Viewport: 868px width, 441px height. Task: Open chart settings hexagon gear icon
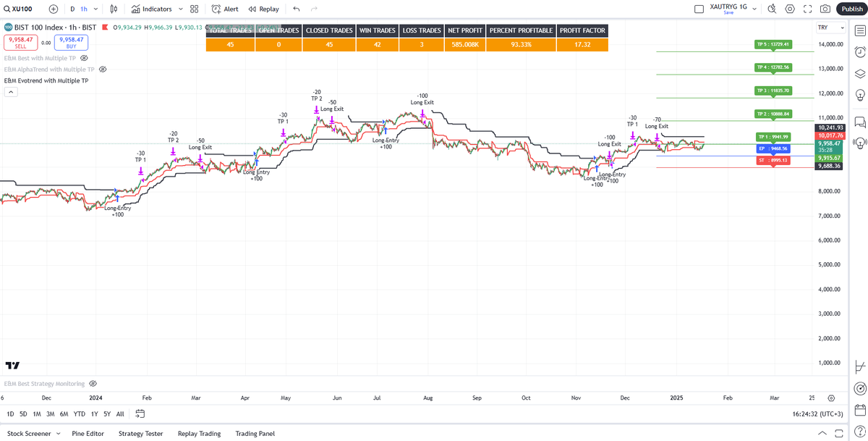[x=790, y=9]
